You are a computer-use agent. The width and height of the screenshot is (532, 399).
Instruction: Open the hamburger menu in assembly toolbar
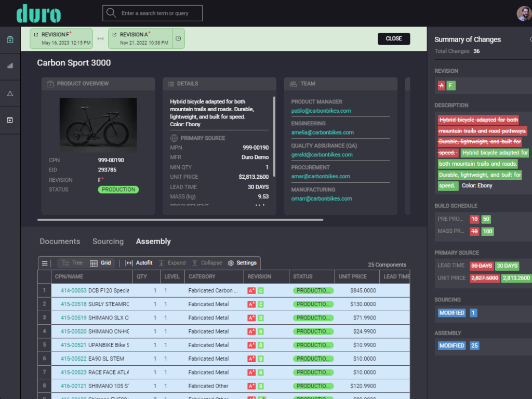point(45,263)
